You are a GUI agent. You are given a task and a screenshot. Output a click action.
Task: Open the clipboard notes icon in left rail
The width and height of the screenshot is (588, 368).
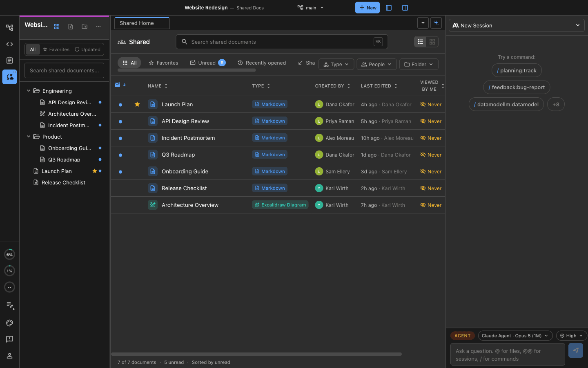point(9,61)
